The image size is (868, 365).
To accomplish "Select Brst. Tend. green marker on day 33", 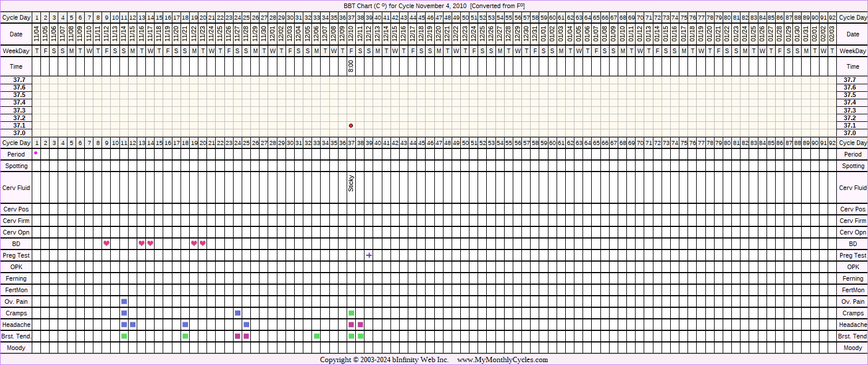I will click(316, 336).
